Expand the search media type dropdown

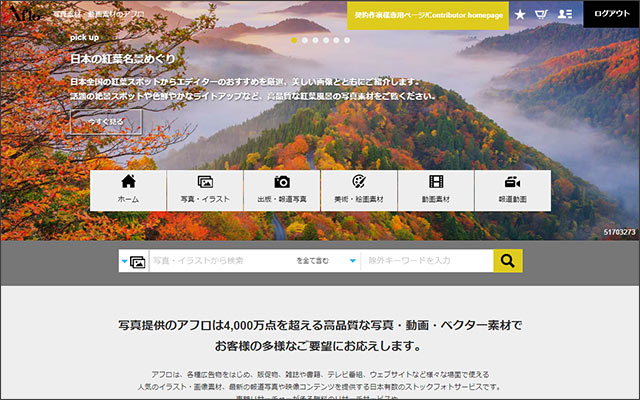tap(132, 261)
